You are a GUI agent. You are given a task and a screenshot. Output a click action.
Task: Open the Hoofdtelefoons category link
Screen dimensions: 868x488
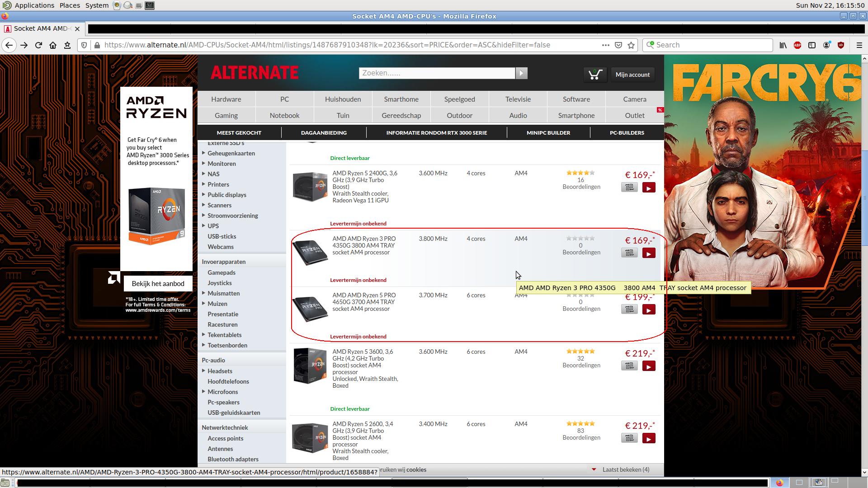pos(228,381)
